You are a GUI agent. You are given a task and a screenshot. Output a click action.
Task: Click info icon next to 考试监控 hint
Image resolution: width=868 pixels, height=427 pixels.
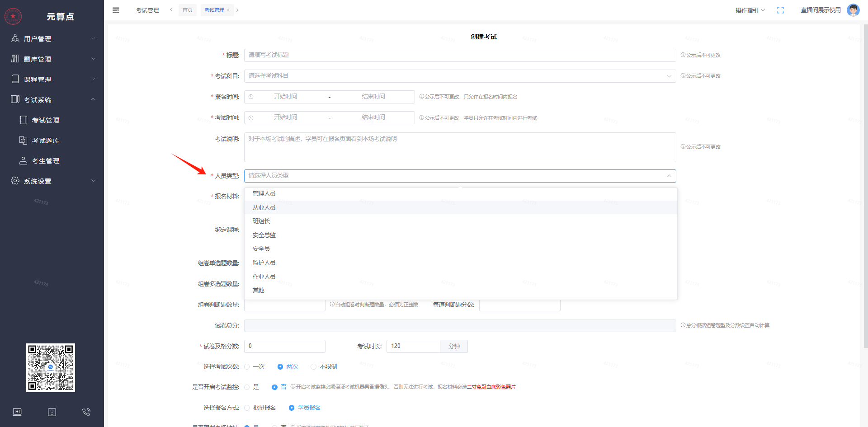coord(293,386)
